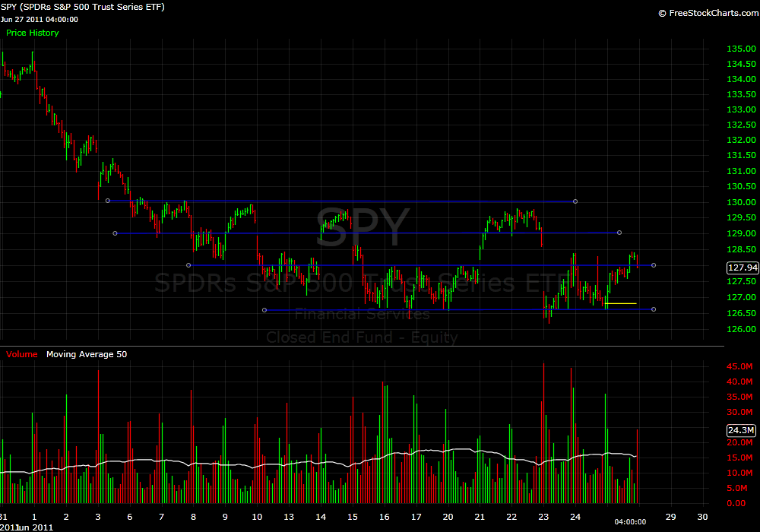Select the 132.50 price axis label

click(741, 125)
